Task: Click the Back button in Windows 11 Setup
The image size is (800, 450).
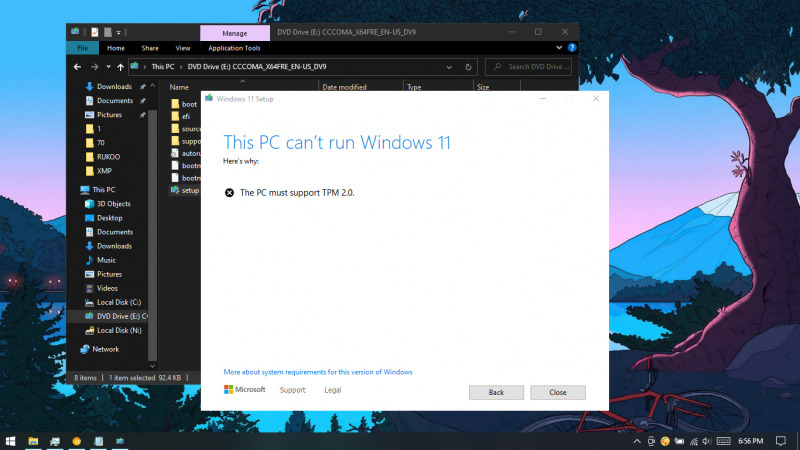Action: pos(496,392)
